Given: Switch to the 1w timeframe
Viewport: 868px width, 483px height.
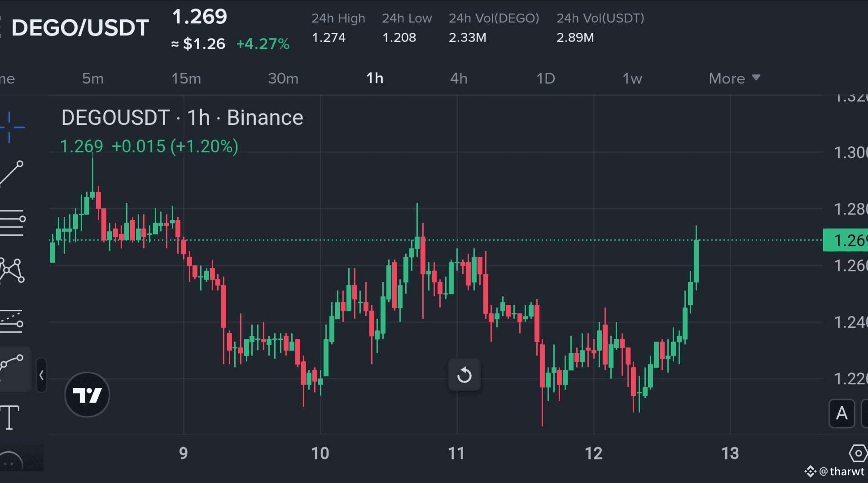Looking at the screenshot, I should click(x=632, y=79).
